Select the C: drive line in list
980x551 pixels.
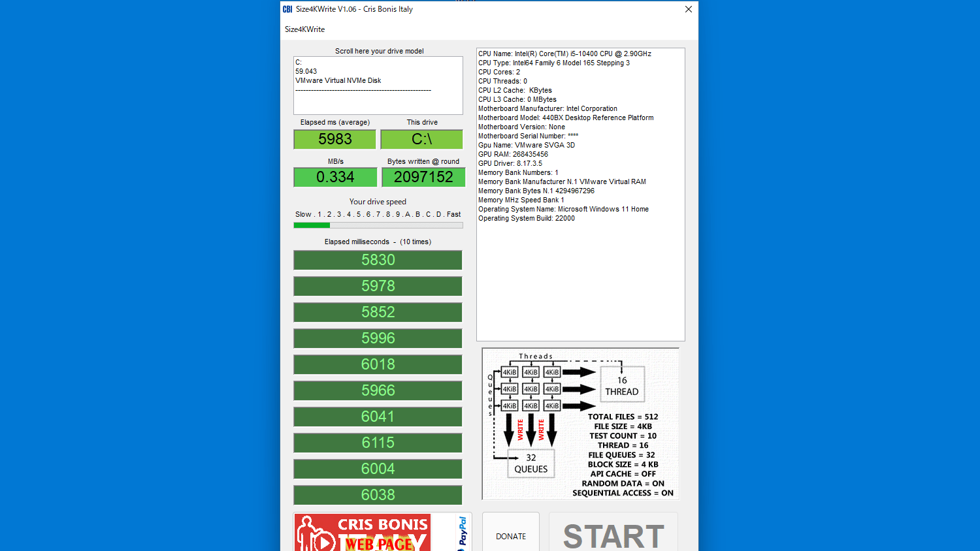click(299, 63)
